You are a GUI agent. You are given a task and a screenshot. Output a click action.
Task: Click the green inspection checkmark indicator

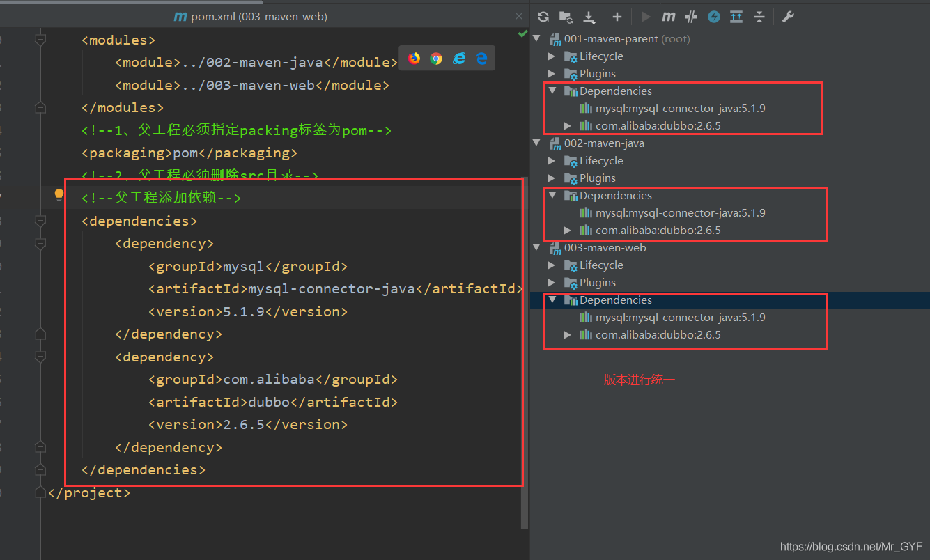click(522, 33)
